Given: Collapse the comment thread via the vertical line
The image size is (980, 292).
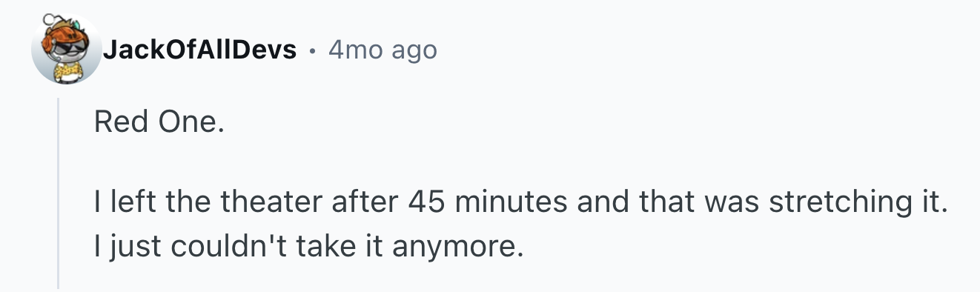Looking at the screenshot, I should (59, 193).
